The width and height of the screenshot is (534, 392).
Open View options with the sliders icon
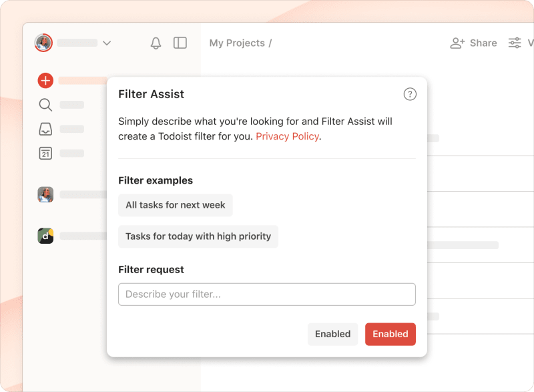coord(515,42)
